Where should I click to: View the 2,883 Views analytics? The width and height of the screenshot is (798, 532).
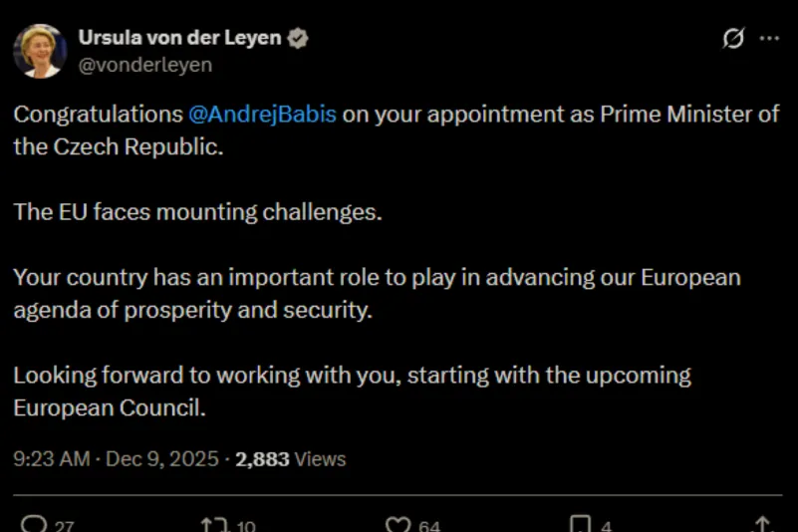coord(290,459)
